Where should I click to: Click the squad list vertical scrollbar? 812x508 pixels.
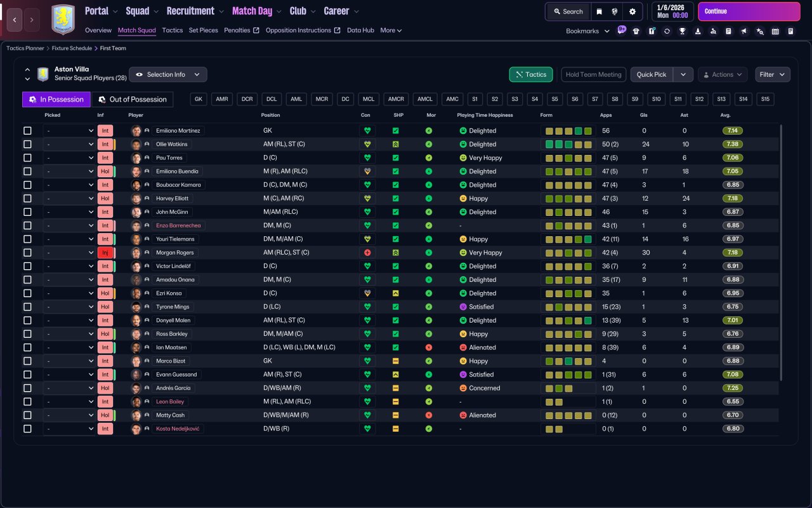[781, 253]
